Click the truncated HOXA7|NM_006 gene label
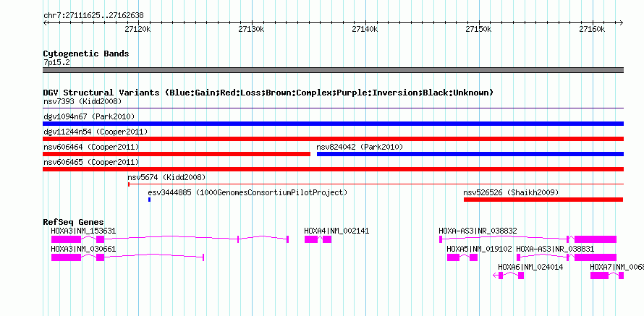Image resolution: width=644 pixels, height=316 pixels. pos(617,267)
